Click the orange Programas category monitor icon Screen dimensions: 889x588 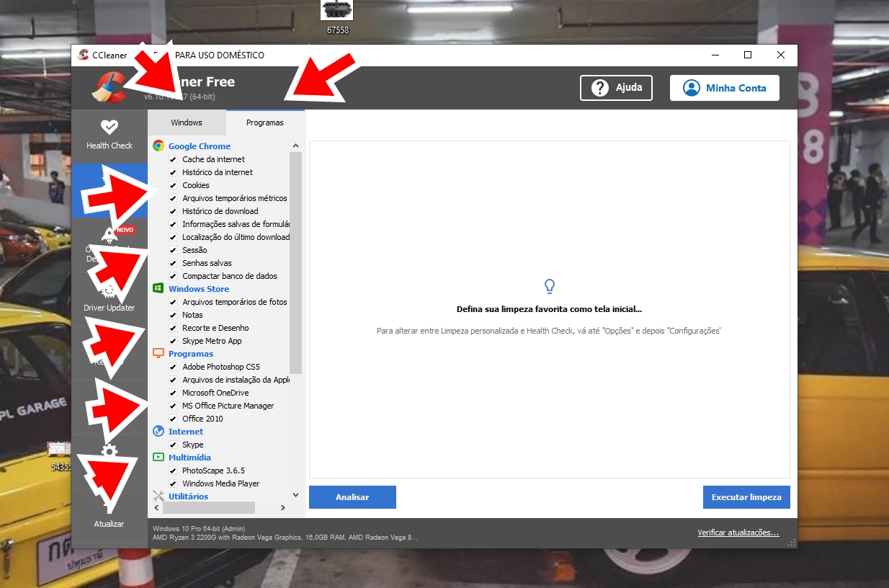point(158,354)
